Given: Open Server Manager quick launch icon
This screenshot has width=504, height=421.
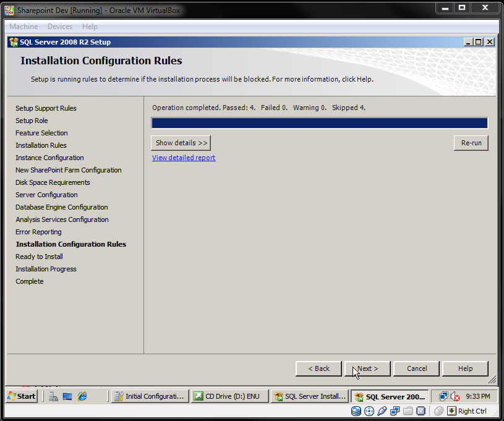Looking at the screenshot, I should (53, 396).
